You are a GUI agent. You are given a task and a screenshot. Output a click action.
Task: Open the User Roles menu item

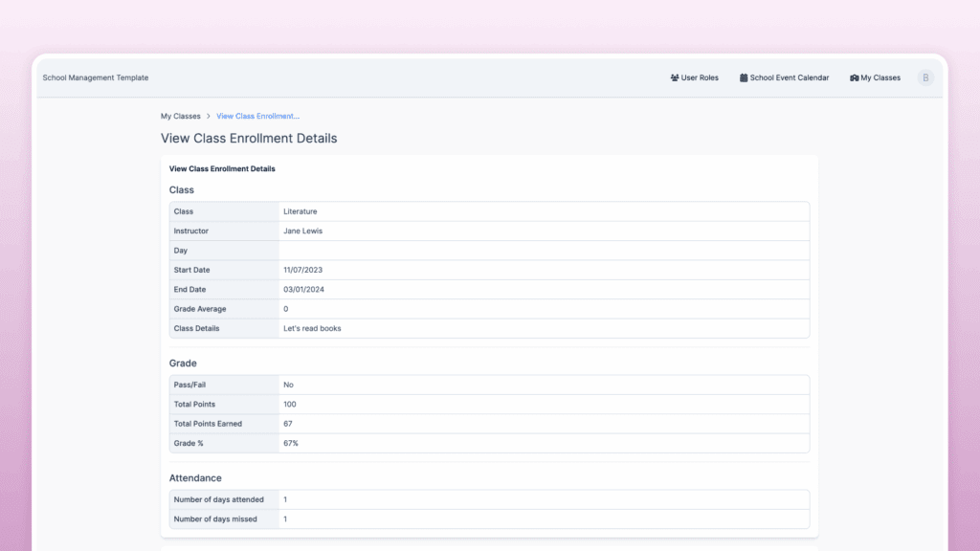700,77
